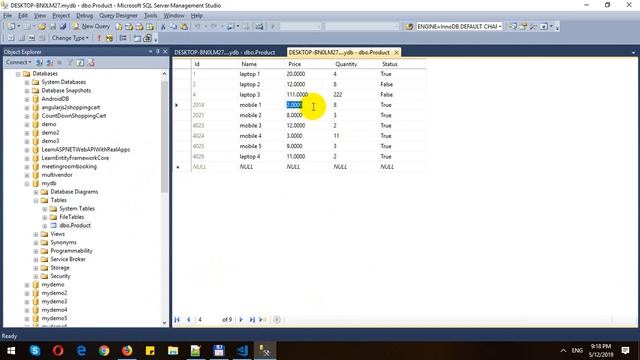The width and height of the screenshot is (640, 360).
Task: Open the Connect dropdown in Object Explorer
Action: pos(18,62)
